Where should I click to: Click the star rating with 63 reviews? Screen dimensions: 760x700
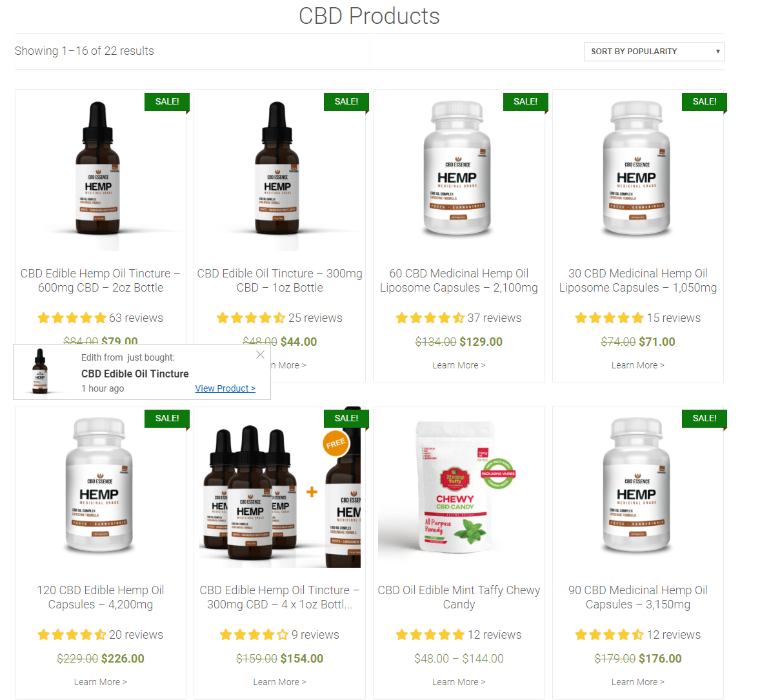72,318
